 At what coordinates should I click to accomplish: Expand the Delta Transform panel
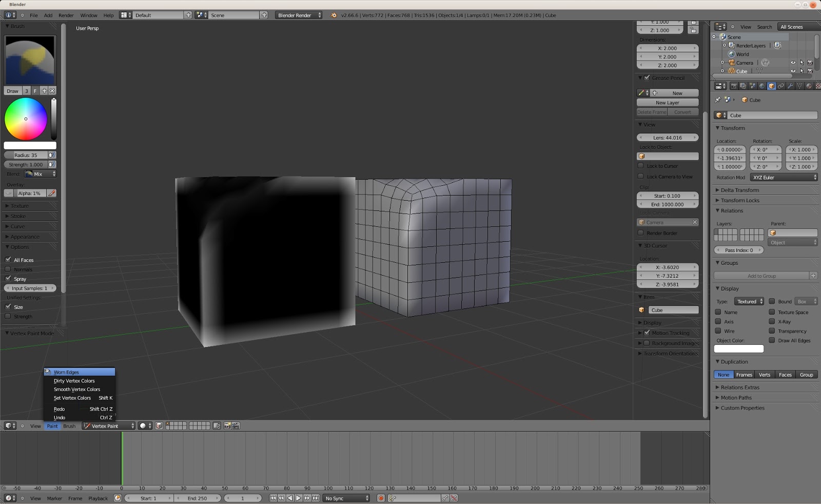[x=739, y=190]
